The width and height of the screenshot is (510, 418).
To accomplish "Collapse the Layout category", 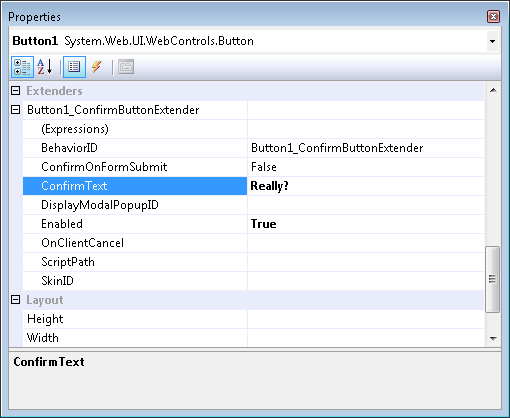I will click(16, 300).
